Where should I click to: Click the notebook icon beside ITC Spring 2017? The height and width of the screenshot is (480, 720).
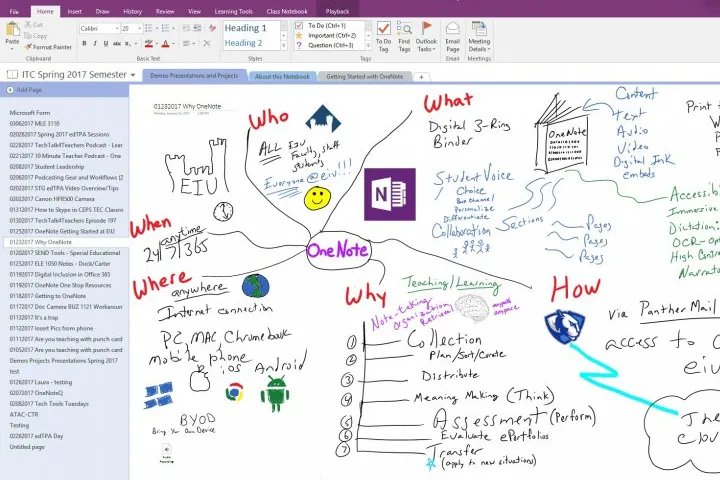[x=12, y=74]
